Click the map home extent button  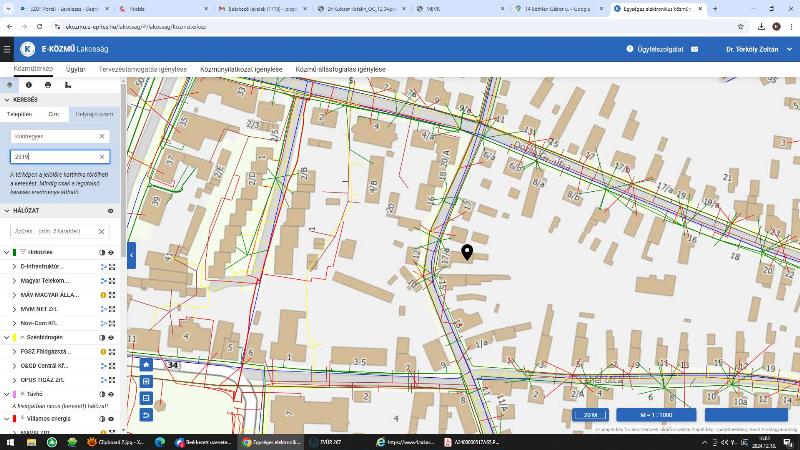tap(146, 364)
